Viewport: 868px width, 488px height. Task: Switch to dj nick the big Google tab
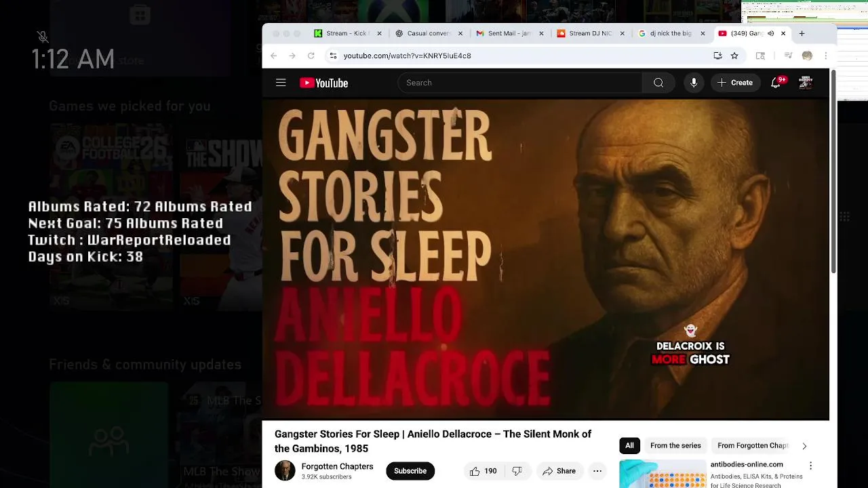[x=671, y=33]
